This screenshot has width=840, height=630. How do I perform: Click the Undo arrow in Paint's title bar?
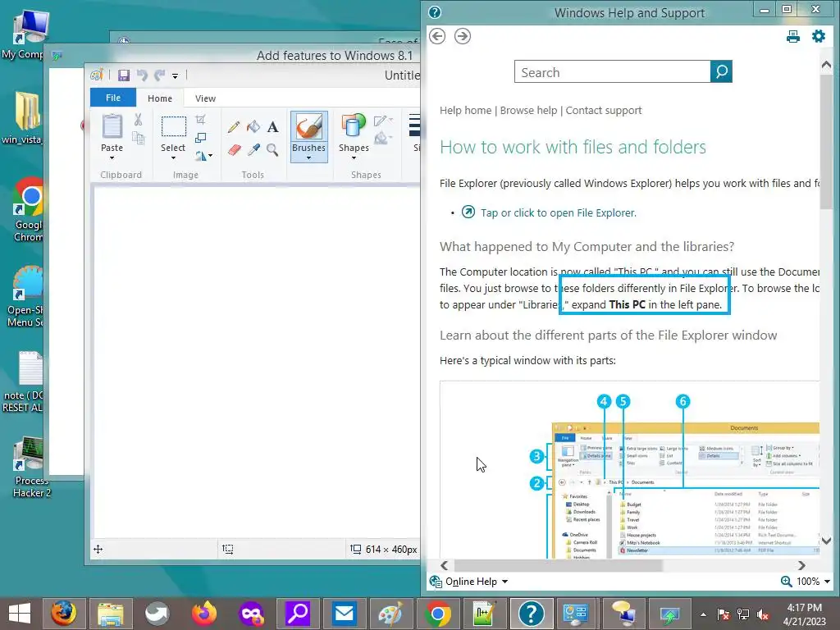tap(142, 75)
